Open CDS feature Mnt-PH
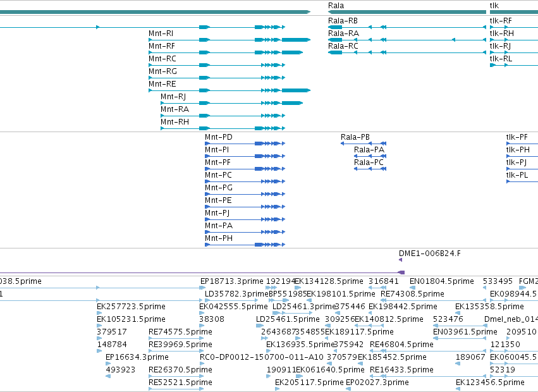Viewport: 538px width, 392px height. 219,239
